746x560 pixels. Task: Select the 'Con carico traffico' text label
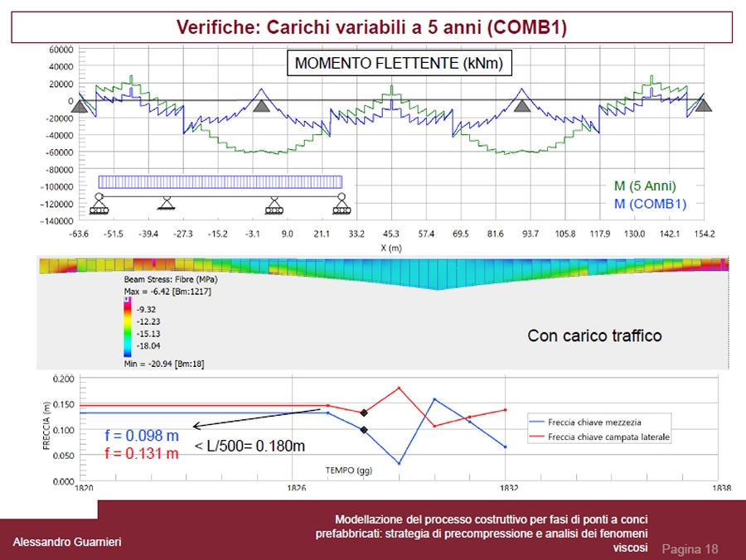(594, 336)
